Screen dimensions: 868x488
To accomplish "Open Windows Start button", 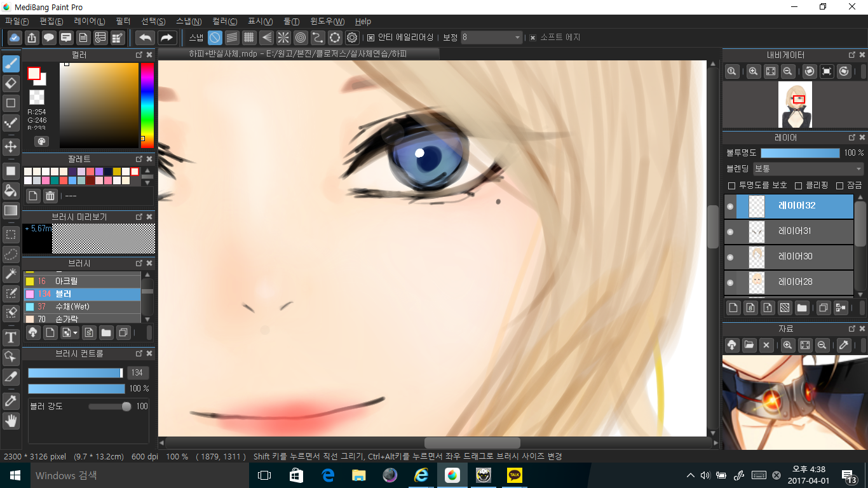I will click(15, 475).
